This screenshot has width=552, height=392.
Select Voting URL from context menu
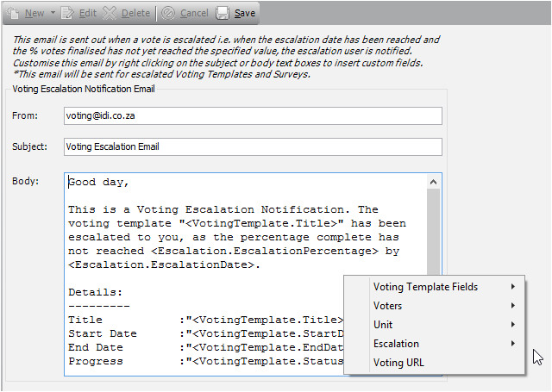pos(398,363)
